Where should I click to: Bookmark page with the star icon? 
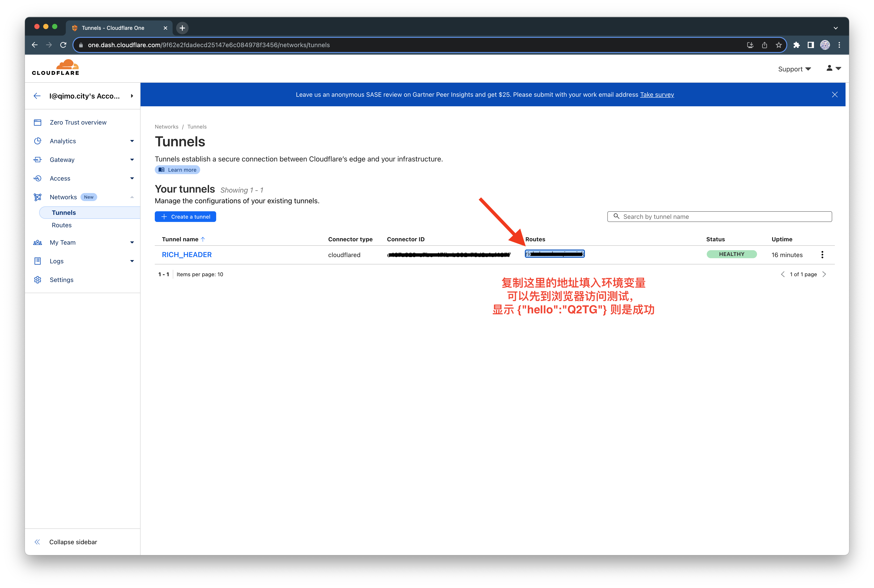[x=779, y=45]
